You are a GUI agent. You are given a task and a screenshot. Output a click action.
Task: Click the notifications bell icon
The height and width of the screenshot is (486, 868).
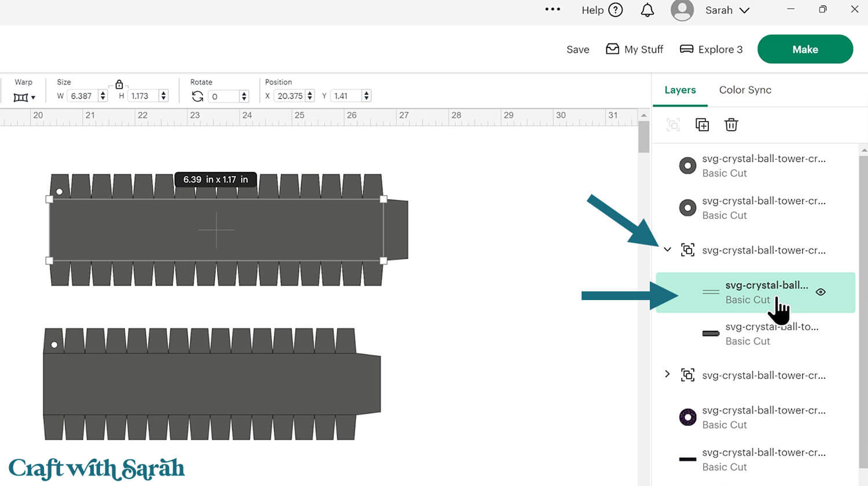(x=647, y=10)
